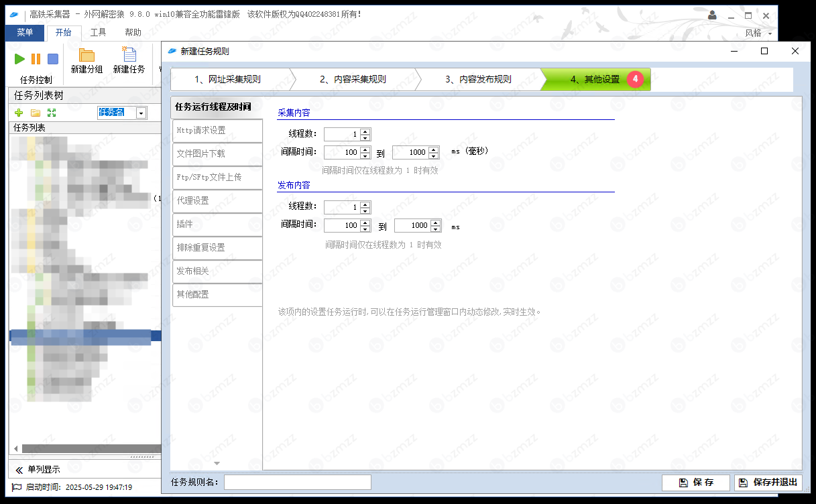Click the 新建分组 folder icon
The width and height of the screenshot is (816, 504).
point(86,55)
